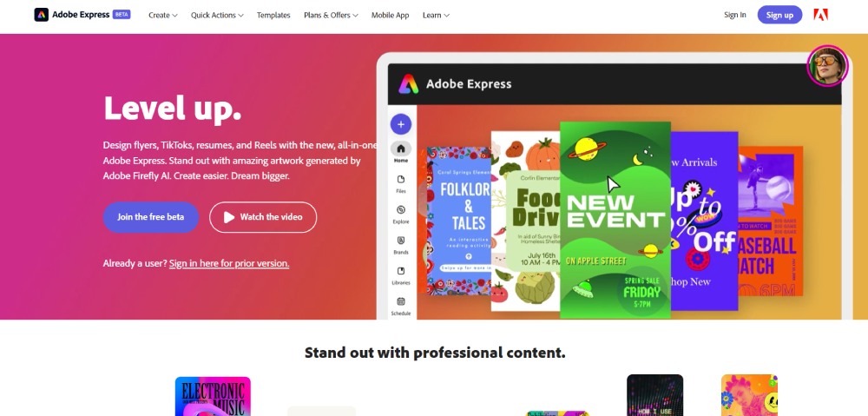Screen dimensions: 868x416
Task: Click the Adobe Express logo icon in header
Action: click(41, 15)
